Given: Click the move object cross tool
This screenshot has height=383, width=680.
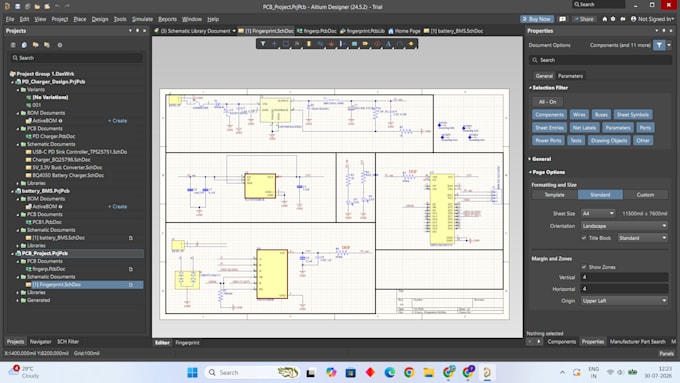Looking at the screenshot, I should click(x=274, y=43).
